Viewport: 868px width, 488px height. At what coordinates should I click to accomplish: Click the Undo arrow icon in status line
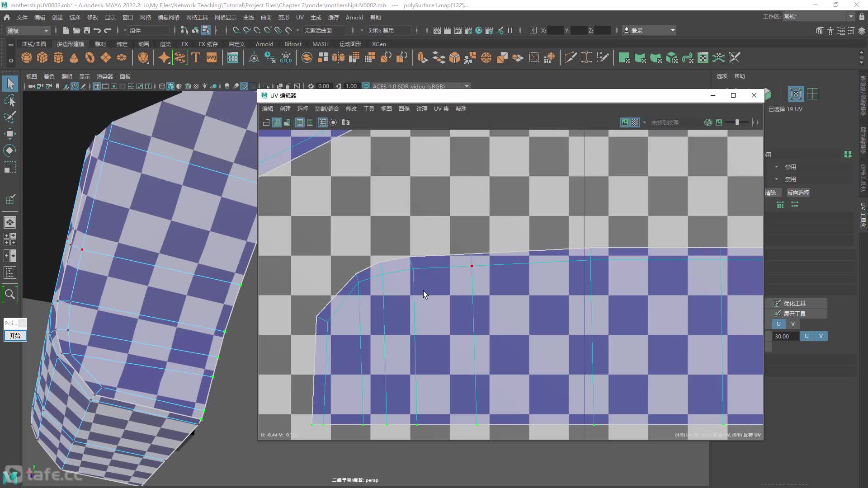tap(97, 30)
